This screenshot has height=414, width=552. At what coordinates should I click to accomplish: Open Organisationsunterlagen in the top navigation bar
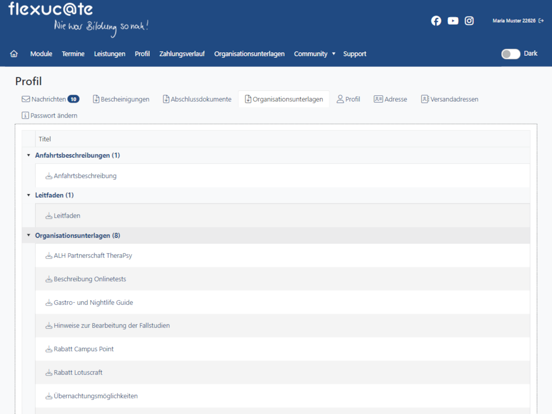249,54
